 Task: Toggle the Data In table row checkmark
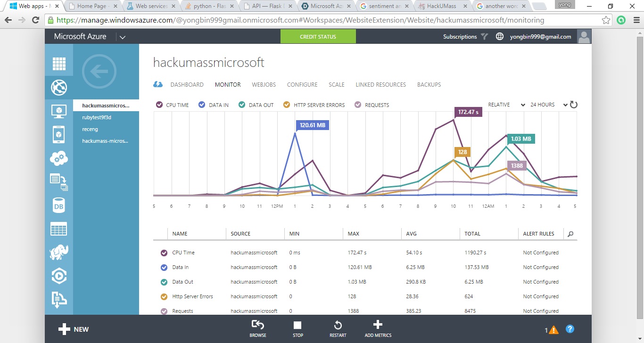coord(164,268)
